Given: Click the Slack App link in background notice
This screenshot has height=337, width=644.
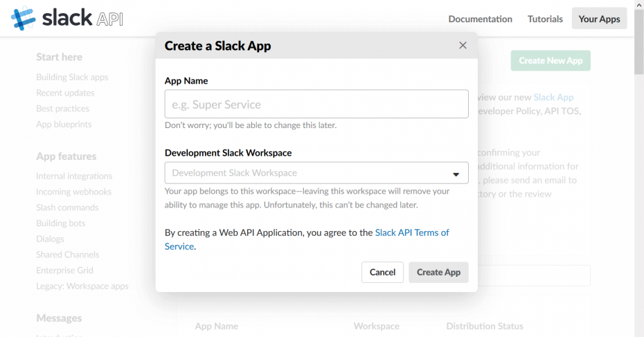Looking at the screenshot, I should coord(553,98).
